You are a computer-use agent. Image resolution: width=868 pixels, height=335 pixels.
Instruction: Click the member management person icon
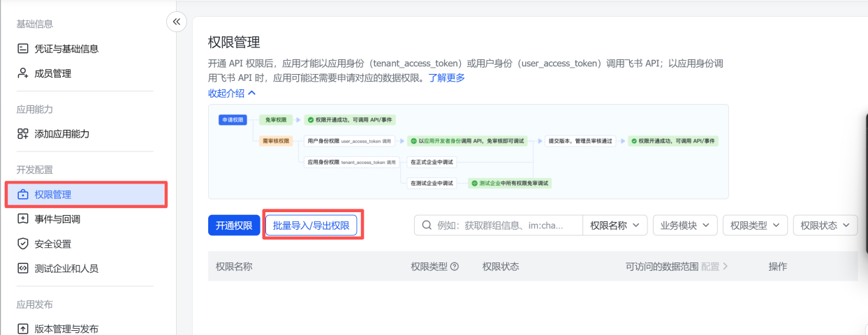point(23,73)
